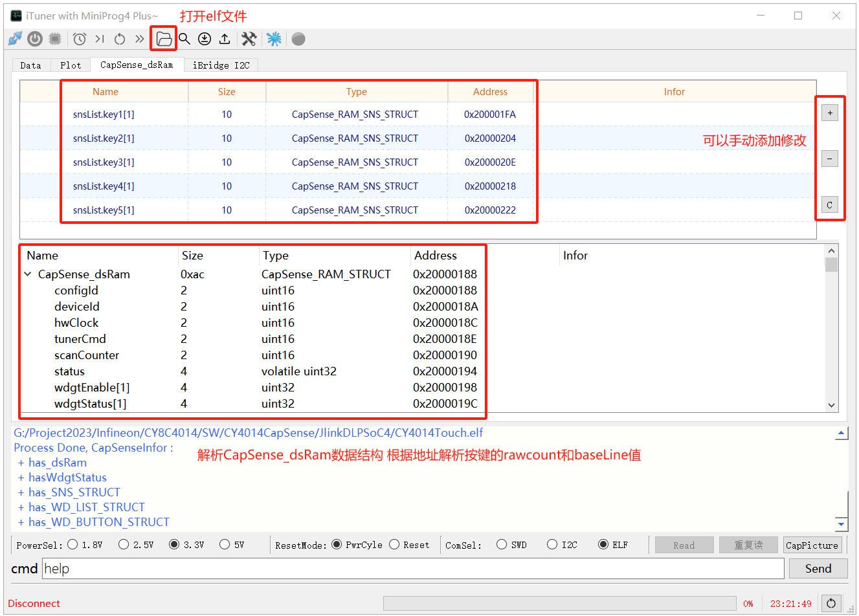Click the upload arrow icon
The width and height of the screenshot is (859, 616).
225,39
